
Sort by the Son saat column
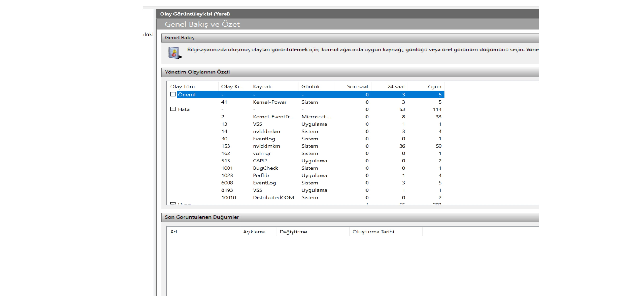coord(353,87)
